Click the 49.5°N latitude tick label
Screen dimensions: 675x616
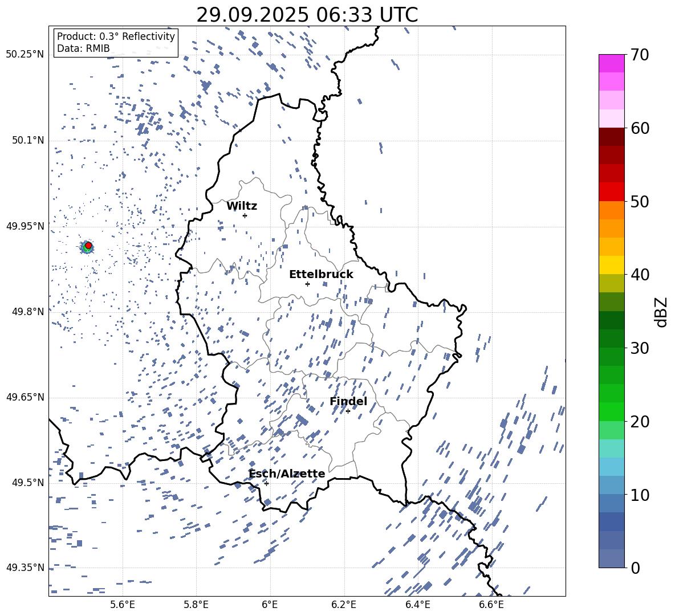pos(27,482)
